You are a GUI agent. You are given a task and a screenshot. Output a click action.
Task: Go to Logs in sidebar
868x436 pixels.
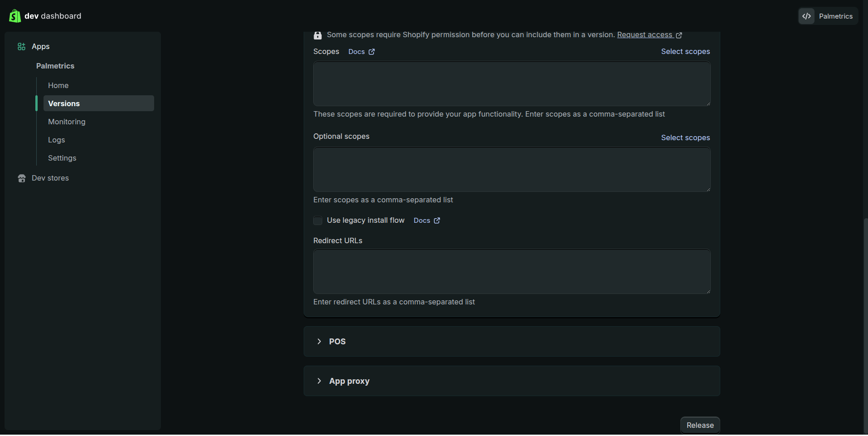pyautogui.click(x=56, y=140)
